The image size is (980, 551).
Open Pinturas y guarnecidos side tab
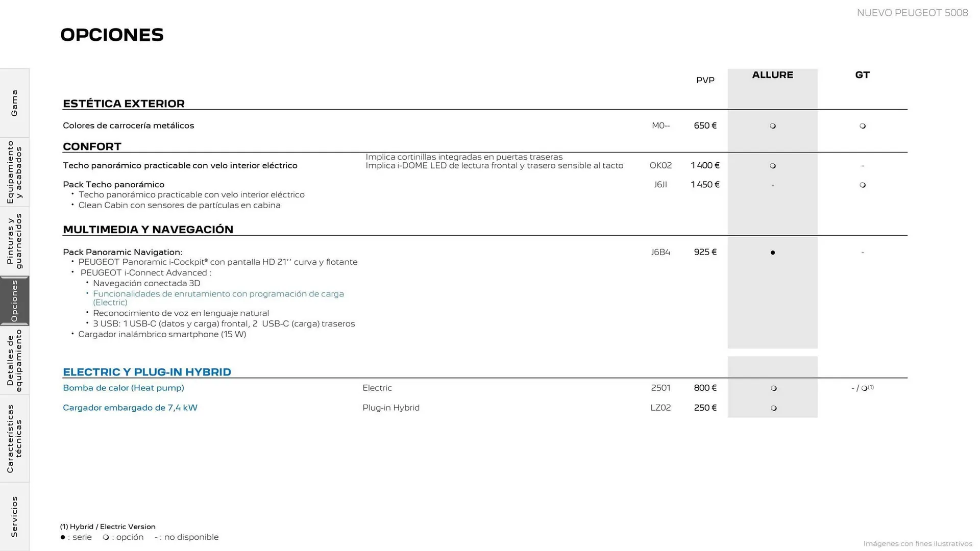pos(14,241)
